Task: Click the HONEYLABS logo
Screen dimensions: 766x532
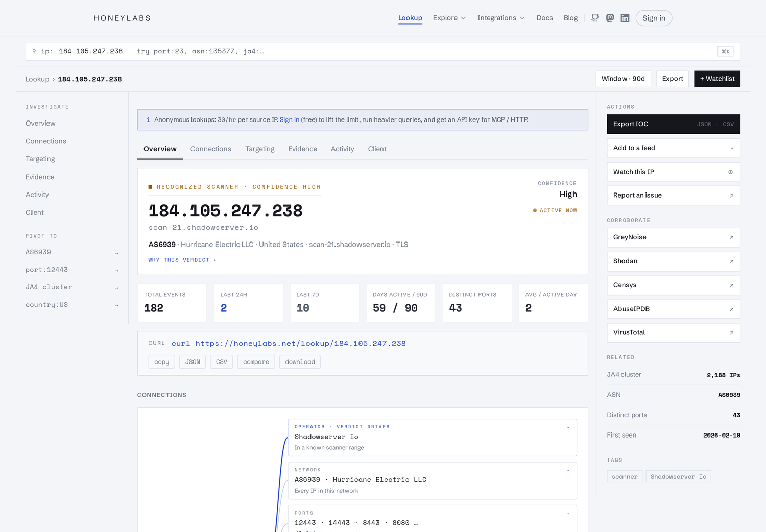Action: [x=122, y=18]
